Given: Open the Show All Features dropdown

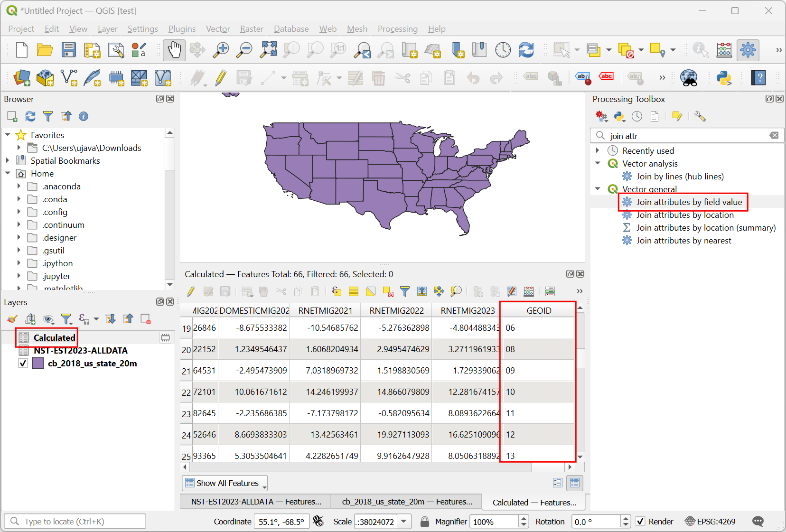Looking at the screenshot, I should (225, 483).
